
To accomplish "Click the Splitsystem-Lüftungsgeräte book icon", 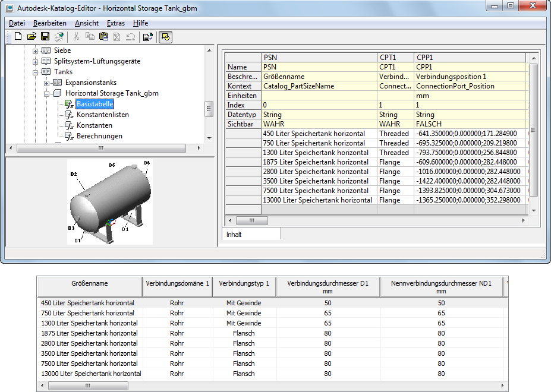I will click(x=46, y=61).
